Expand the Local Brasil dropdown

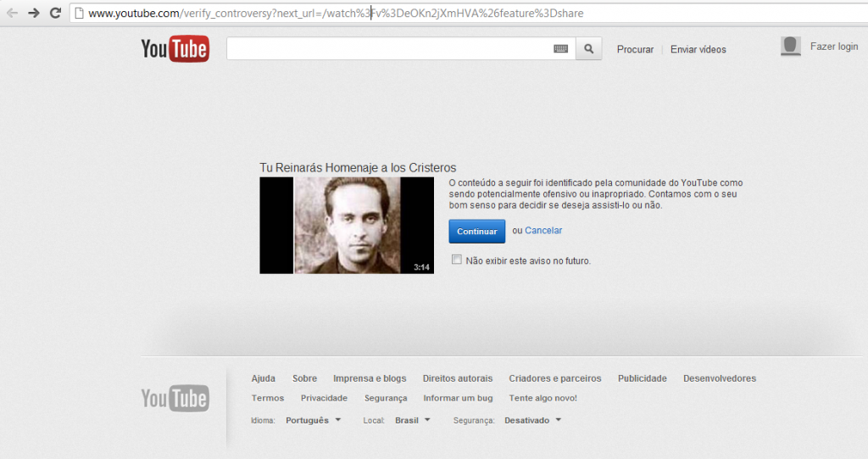(x=413, y=420)
